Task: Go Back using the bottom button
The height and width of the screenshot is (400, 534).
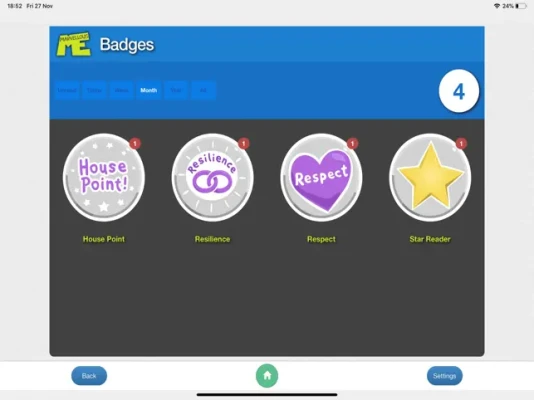Action: (x=89, y=376)
